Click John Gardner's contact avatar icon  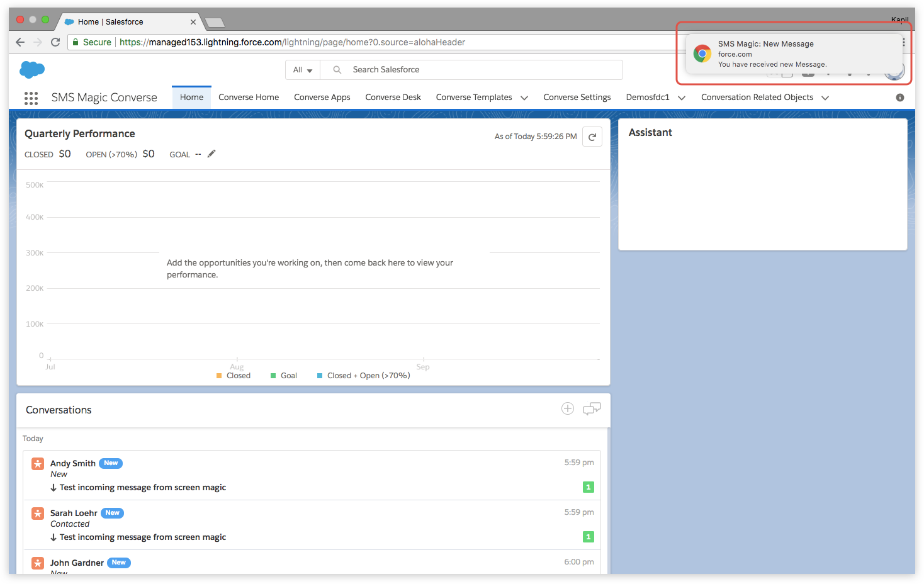point(38,563)
